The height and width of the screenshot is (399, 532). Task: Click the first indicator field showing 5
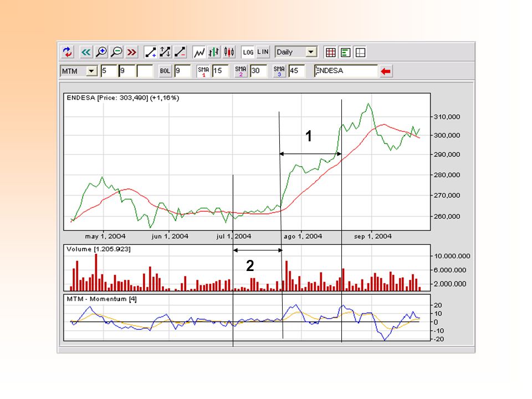[x=109, y=71]
